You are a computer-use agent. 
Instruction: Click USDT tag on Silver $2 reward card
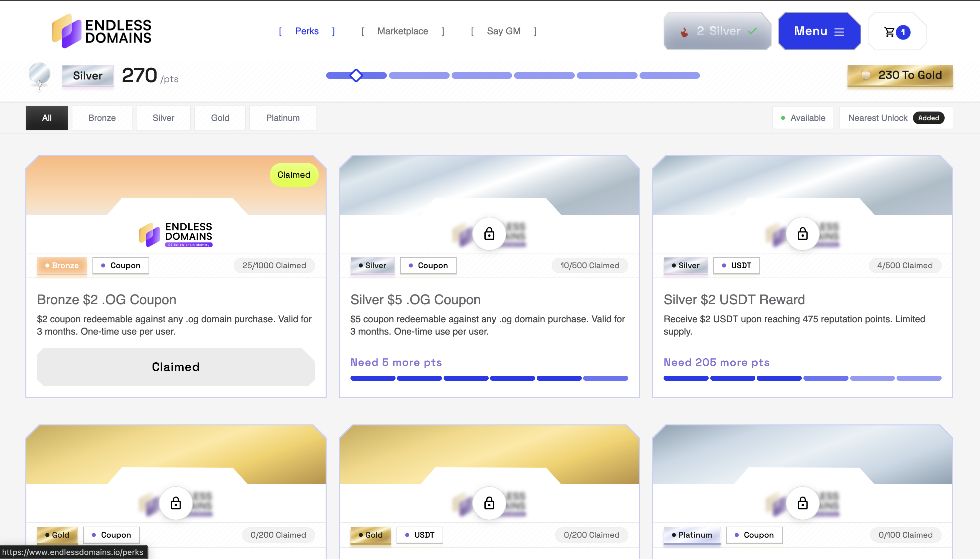click(x=736, y=266)
